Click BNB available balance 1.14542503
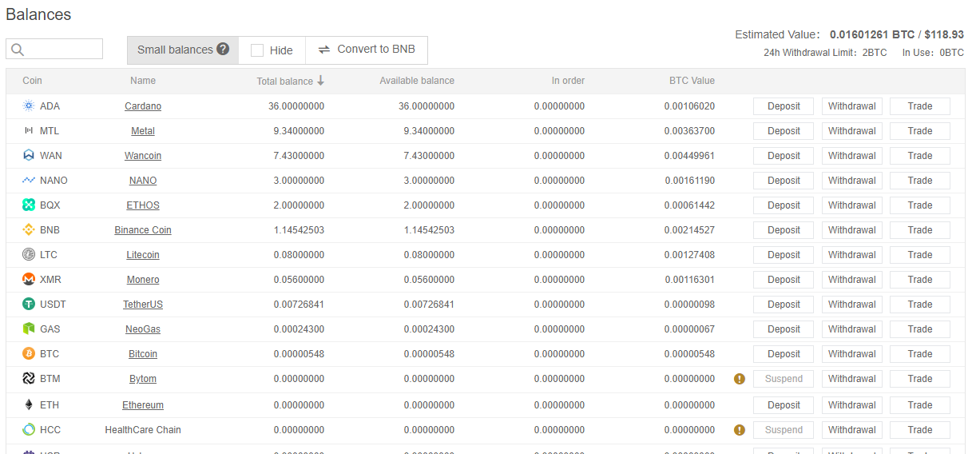Screen dimensions: 980x454 429,230
